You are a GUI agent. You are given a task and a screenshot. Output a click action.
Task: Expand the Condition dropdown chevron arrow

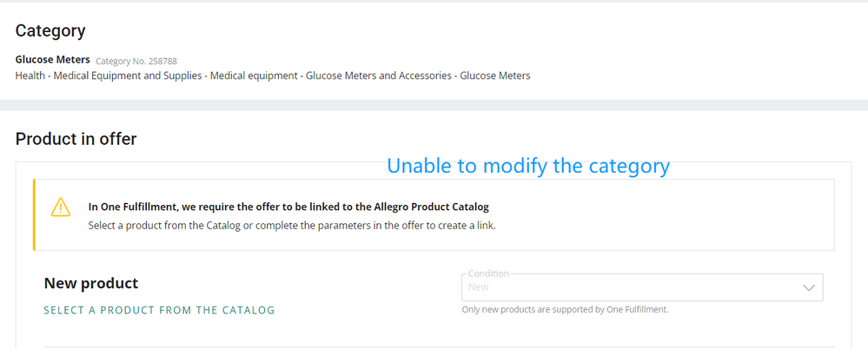(x=809, y=287)
